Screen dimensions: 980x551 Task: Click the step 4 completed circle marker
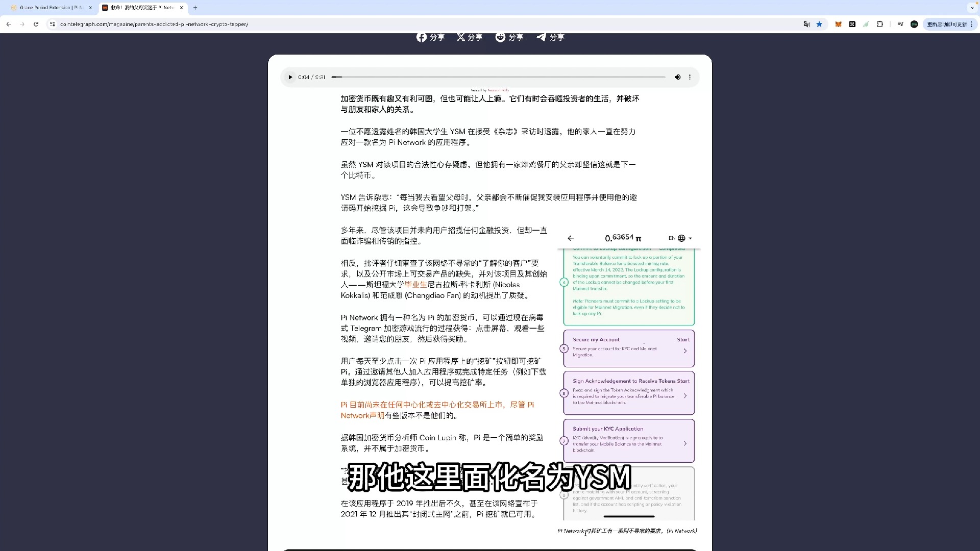click(x=564, y=282)
